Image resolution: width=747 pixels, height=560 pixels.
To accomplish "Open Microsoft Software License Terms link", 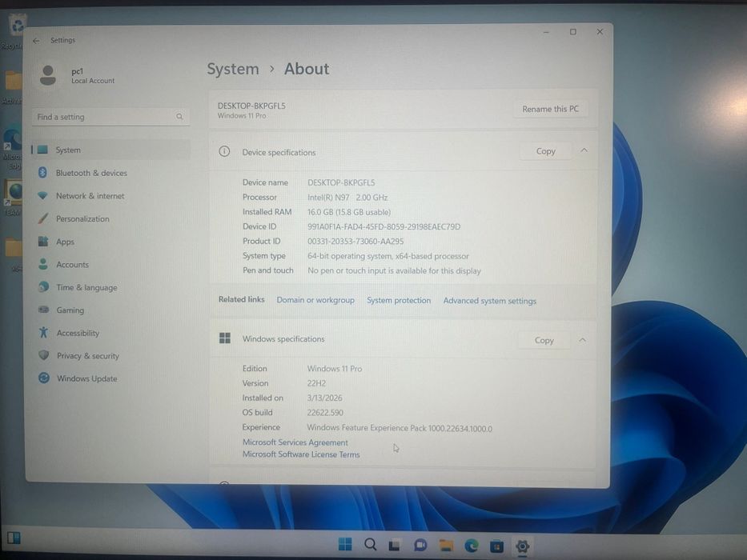I will tap(301, 454).
